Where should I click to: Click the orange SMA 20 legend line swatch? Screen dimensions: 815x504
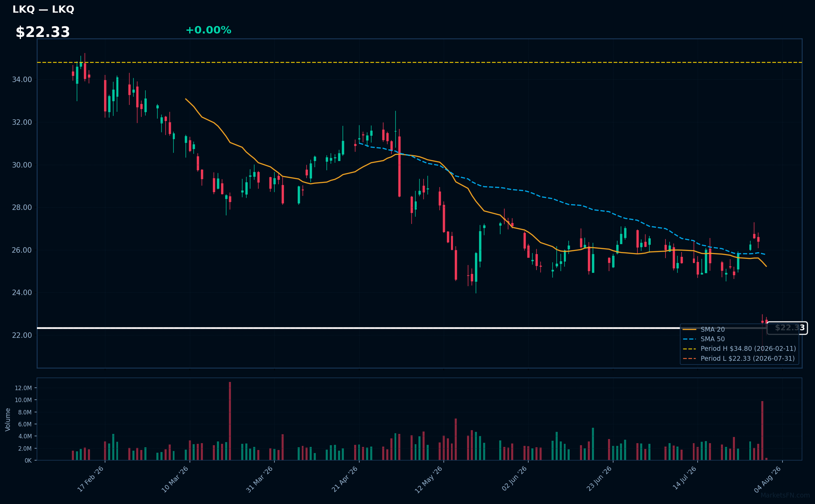click(689, 330)
